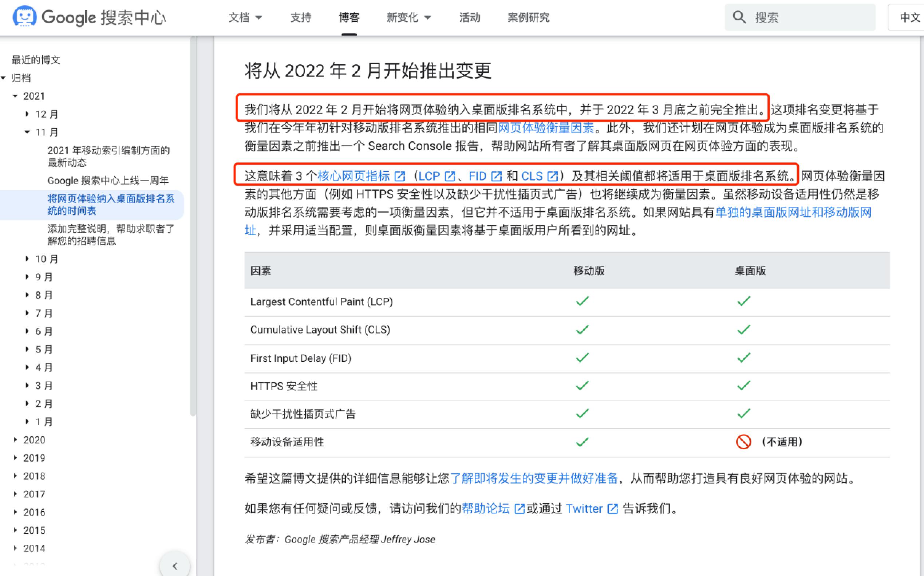Open external-link icon after LCP

450,176
